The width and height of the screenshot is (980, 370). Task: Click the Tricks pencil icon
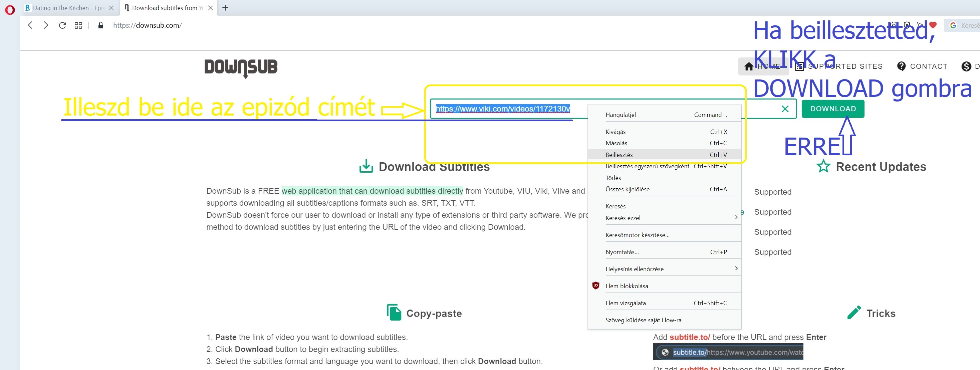pos(854,312)
